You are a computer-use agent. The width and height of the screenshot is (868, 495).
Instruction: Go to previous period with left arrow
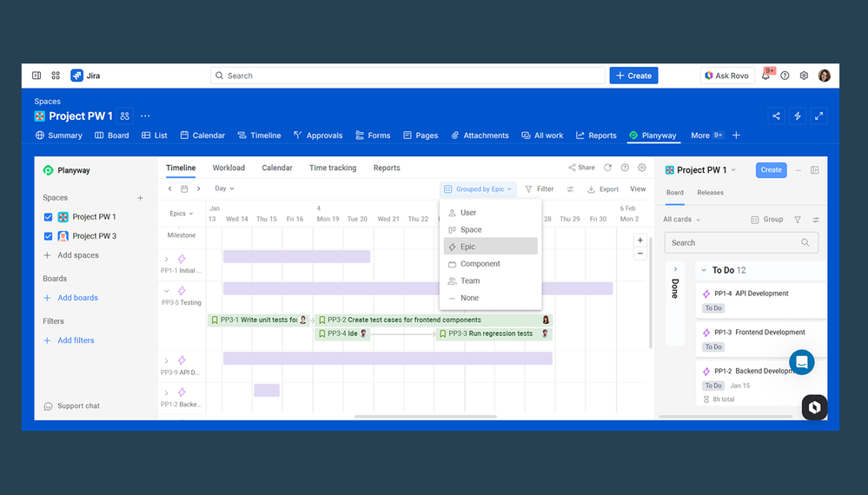[x=170, y=189]
